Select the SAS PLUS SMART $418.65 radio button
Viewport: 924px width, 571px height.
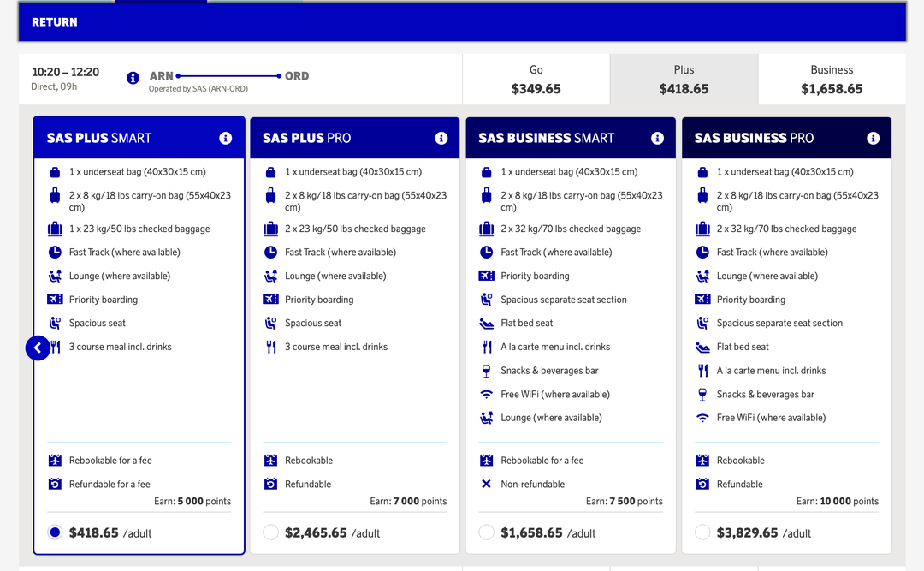[55, 532]
